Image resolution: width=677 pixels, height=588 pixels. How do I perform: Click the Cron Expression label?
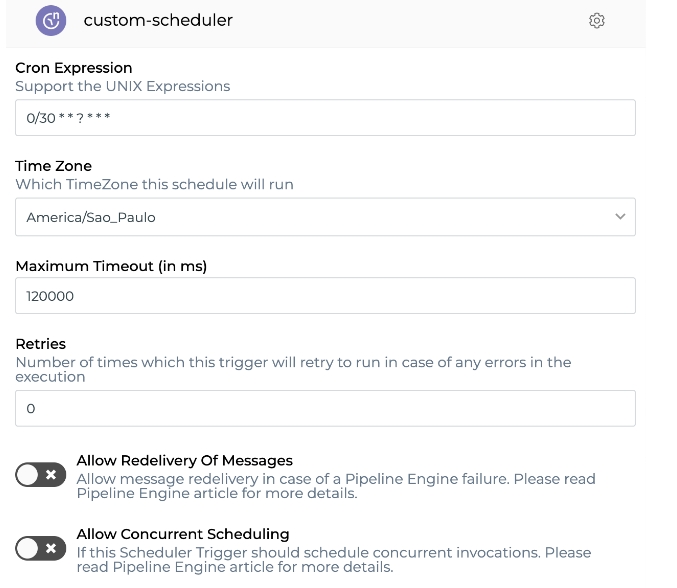coord(74,68)
